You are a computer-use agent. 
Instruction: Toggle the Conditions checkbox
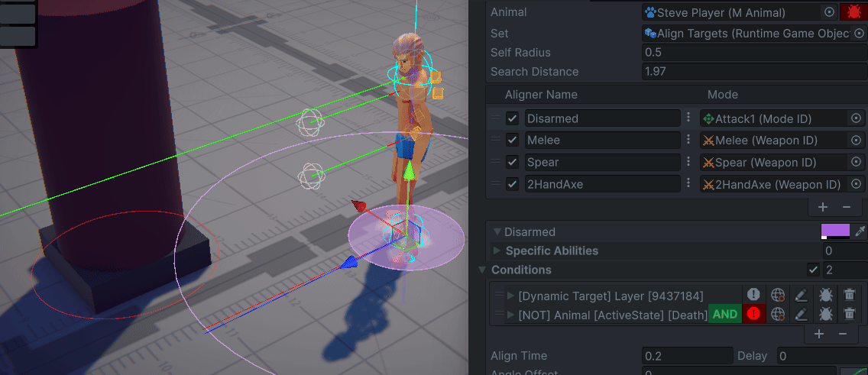pos(813,270)
